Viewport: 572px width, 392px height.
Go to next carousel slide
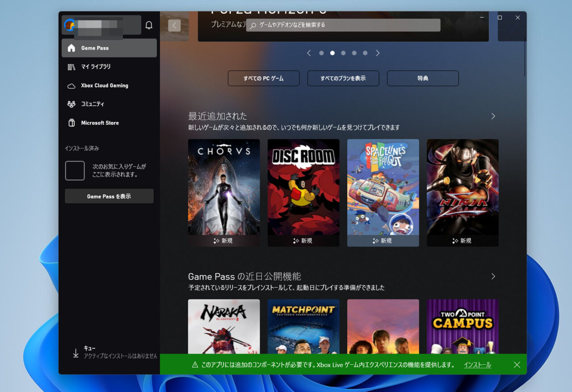click(x=378, y=53)
